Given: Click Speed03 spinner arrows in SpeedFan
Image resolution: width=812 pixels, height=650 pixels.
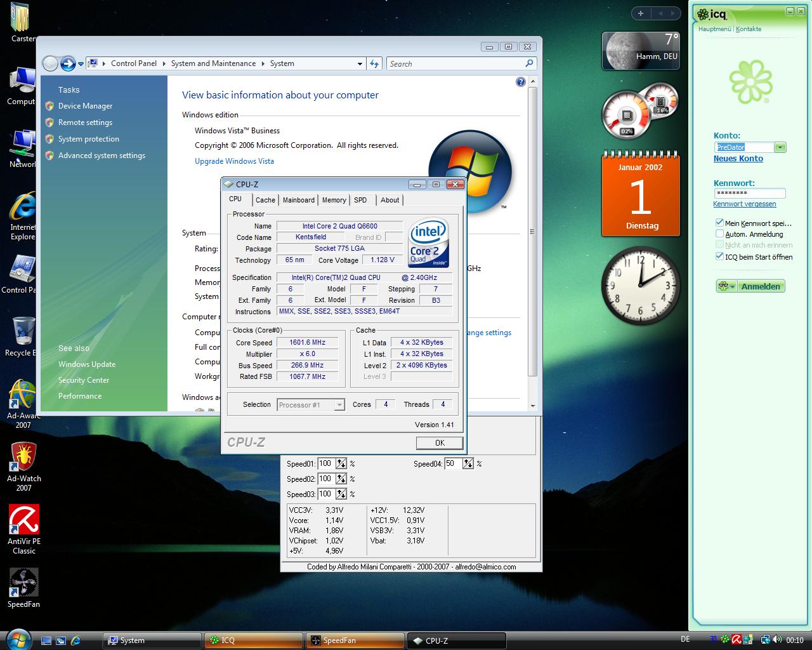Looking at the screenshot, I should pos(341,494).
